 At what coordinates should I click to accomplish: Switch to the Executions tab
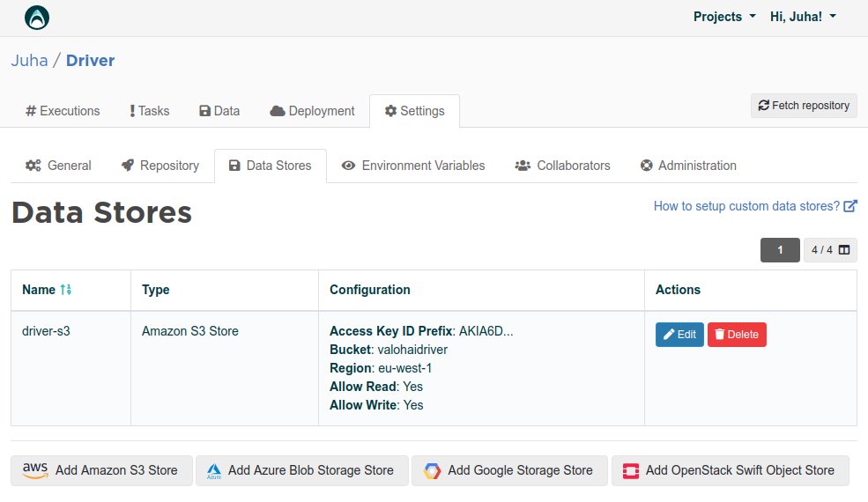63,111
